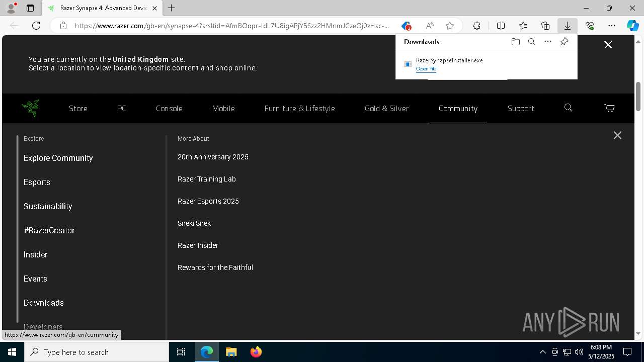Close the Razer Synapse 4 tab
The height and width of the screenshot is (362, 644).
pyautogui.click(x=154, y=8)
